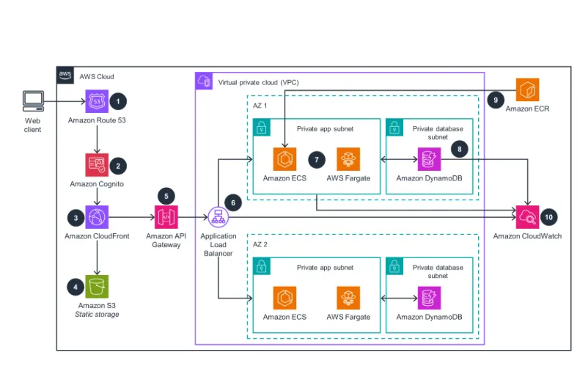Click "Private database subnet" text in AZ 2
This screenshot has height=377, width=588.
pyautogui.click(x=438, y=271)
